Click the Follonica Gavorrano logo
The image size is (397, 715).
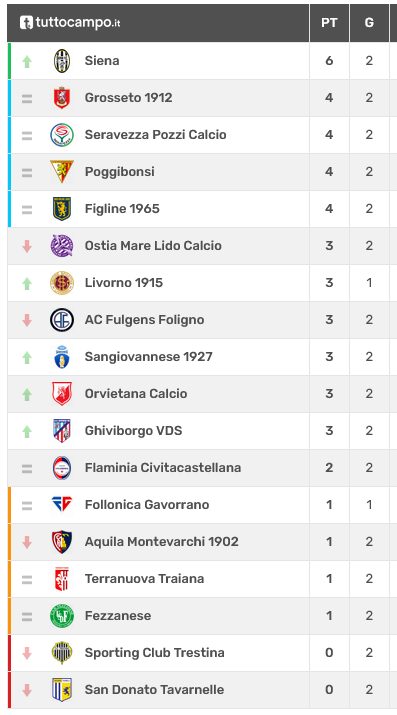point(62,504)
